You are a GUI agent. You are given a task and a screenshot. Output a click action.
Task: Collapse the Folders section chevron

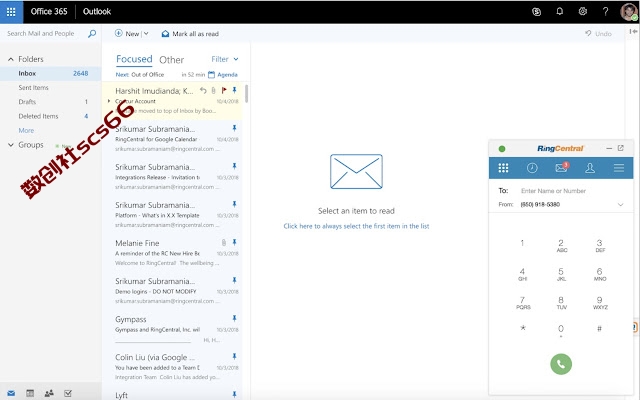11,59
